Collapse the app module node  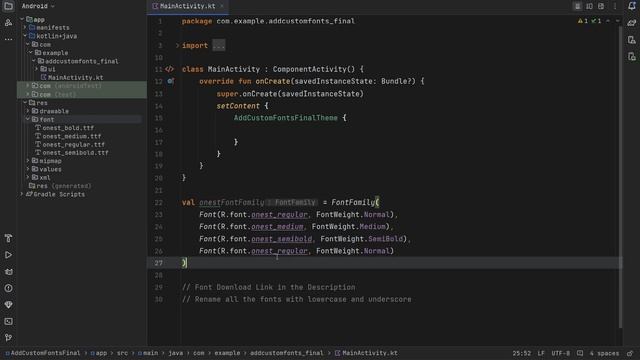point(22,19)
